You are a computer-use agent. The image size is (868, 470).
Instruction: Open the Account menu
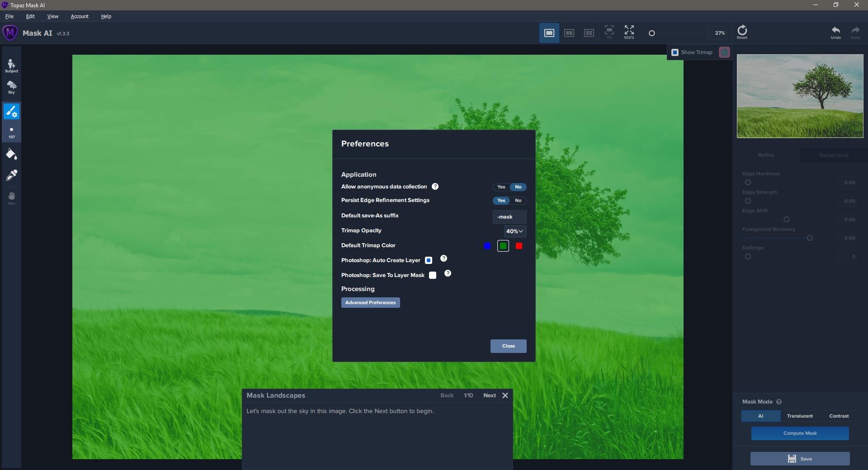(x=80, y=16)
